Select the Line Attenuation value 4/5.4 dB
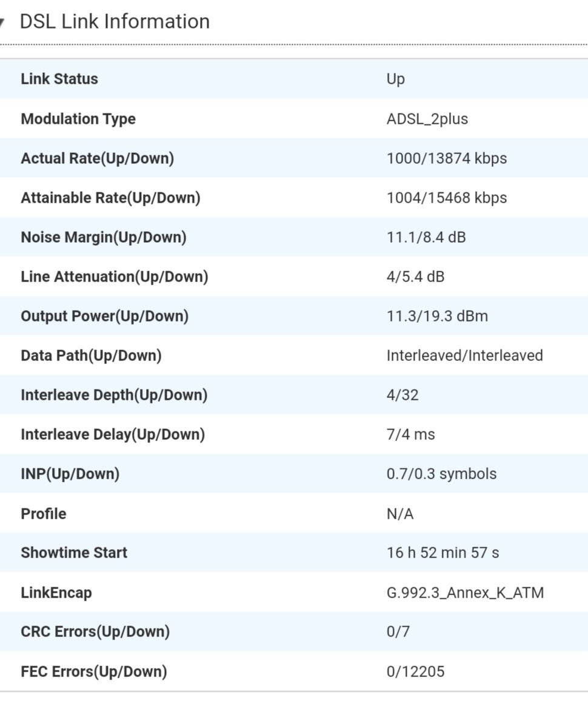 click(x=415, y=277)
